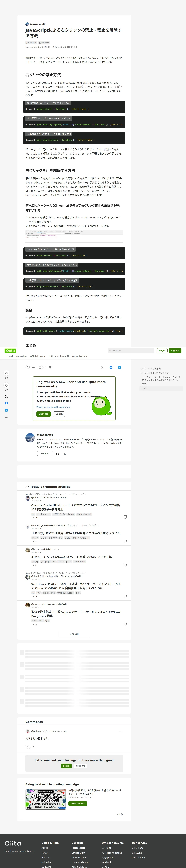Share on X via the icon above the register card
The width and height of the screenshot is (186, 868).
click(102, 367)
